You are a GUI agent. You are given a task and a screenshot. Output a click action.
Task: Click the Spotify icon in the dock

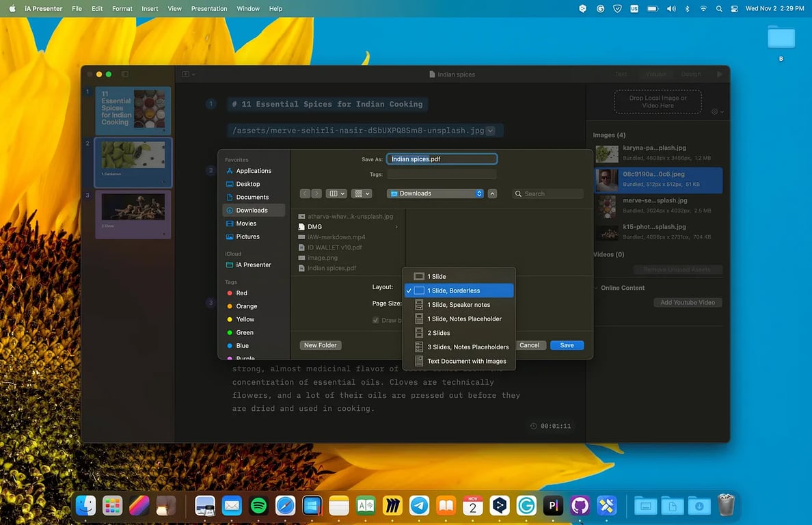(x=258, y=506)
